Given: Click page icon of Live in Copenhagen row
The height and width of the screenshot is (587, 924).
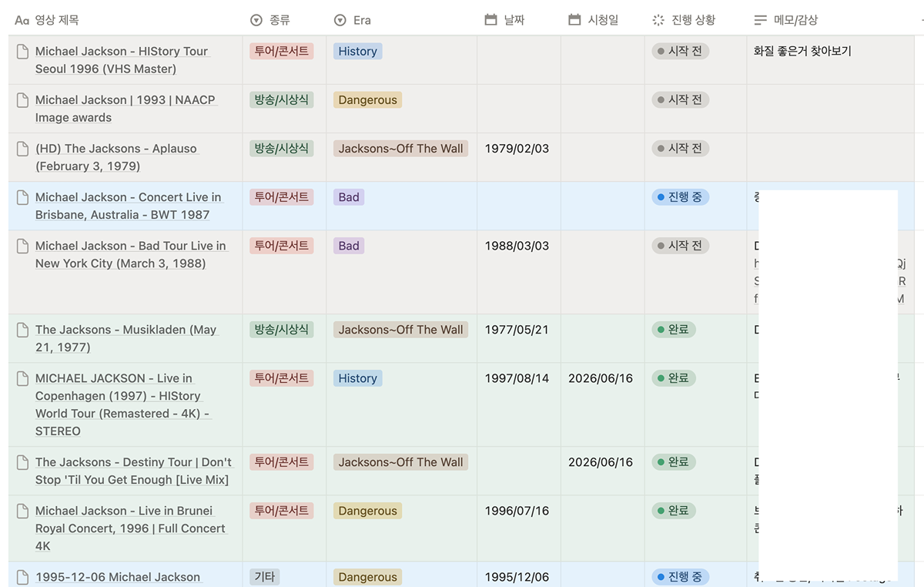Looking at the screenshot, I should pyautogui.click(x=23, y=378).
